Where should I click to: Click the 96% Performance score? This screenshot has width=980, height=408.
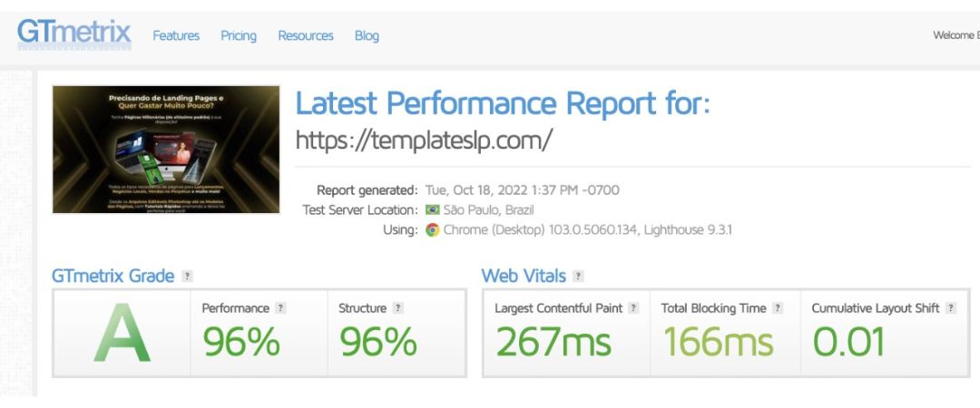click(241, 342)
